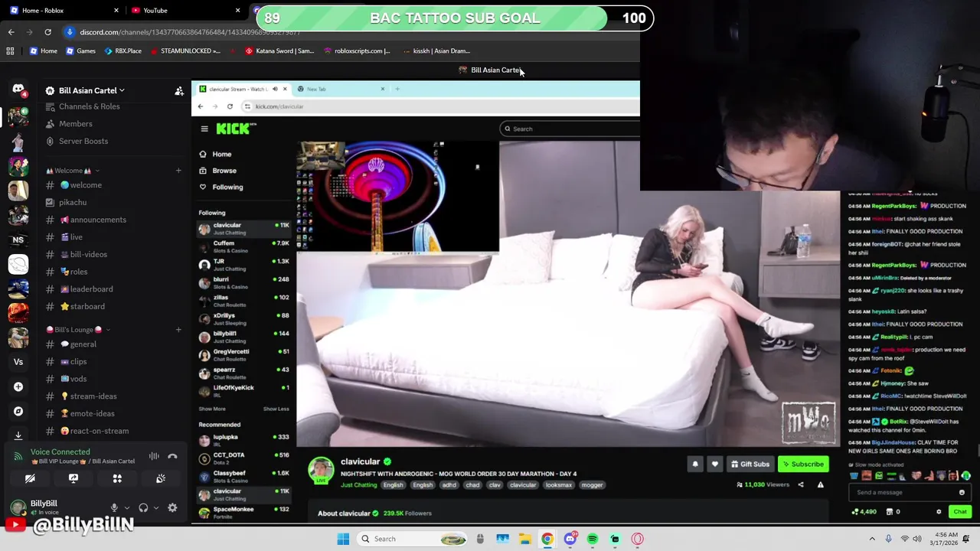This screenshot has width=980, height=551.
Task: Click the heart follow button
Action: [x=714, y=464]
